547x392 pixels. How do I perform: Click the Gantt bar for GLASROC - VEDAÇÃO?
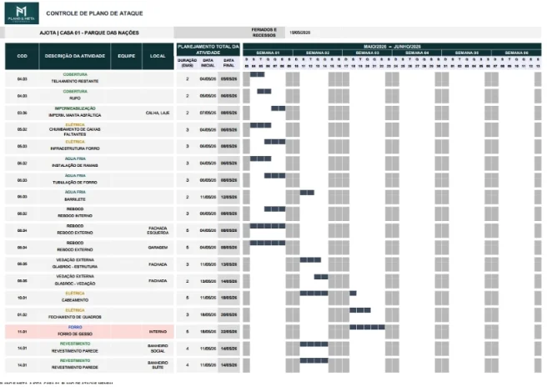coord(321,277)
